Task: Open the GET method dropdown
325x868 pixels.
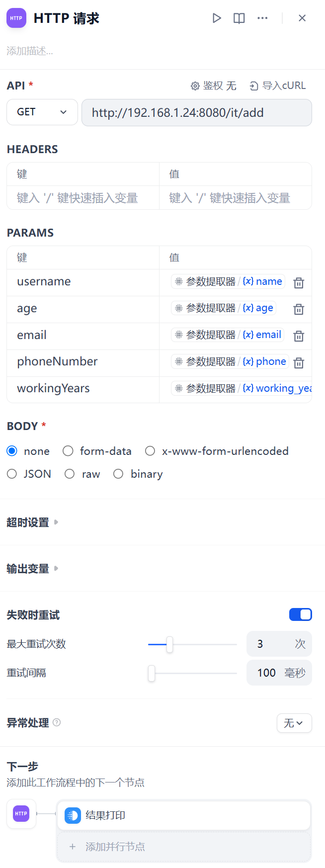Action: tap(42, 112)
